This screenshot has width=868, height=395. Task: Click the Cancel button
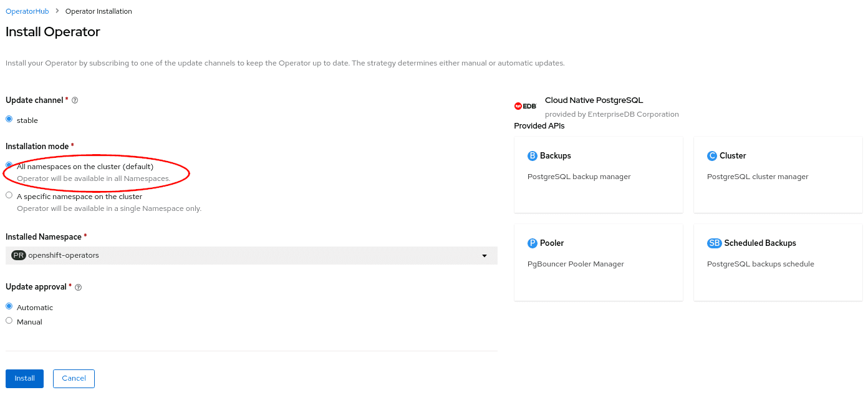74,378
